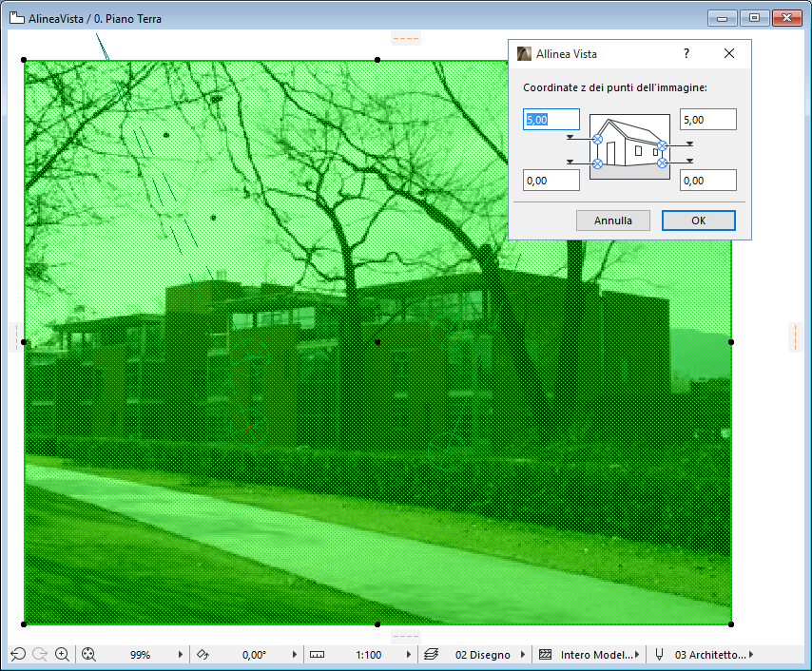Close the Allinea Vista dialog
The width and height of the screenshot is (812, 671).
729,53
